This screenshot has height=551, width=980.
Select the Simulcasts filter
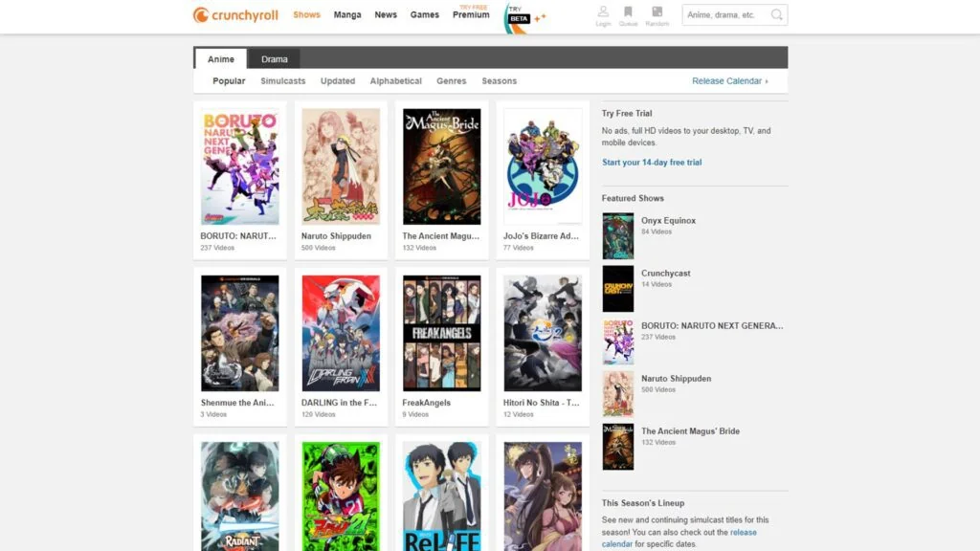[283, 81]
